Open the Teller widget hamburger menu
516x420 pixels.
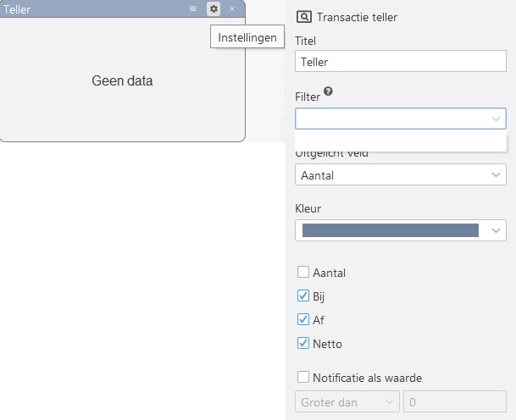coord(193,8)
